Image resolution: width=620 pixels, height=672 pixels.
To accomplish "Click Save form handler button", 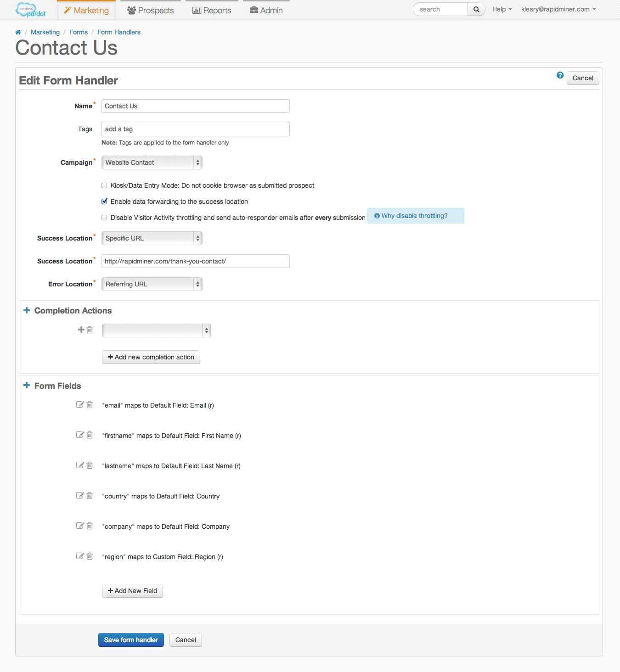I will pos(131,640).
